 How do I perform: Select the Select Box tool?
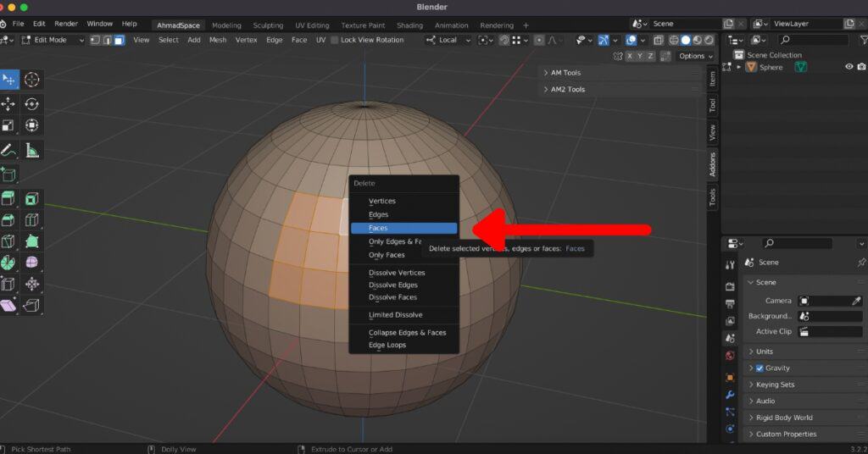tap(8, 80)
